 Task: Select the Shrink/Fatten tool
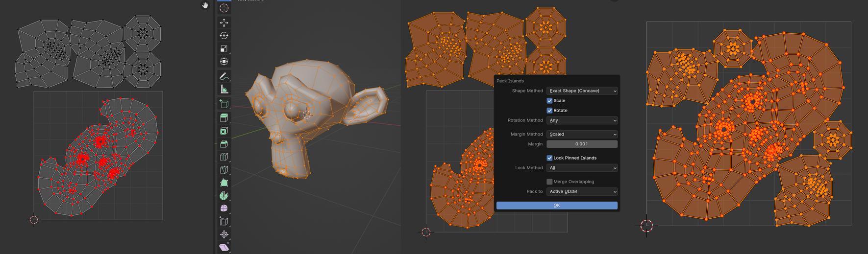[224, 234]
